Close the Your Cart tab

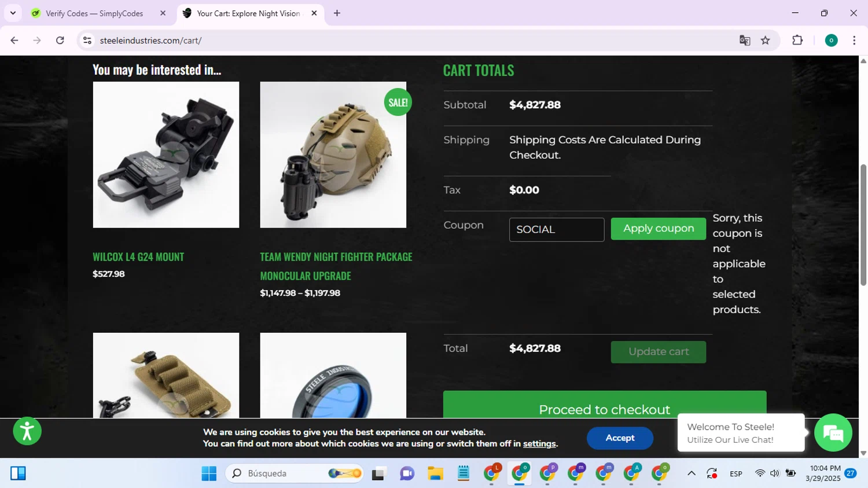pyautogui.click(x=314, y=13)
